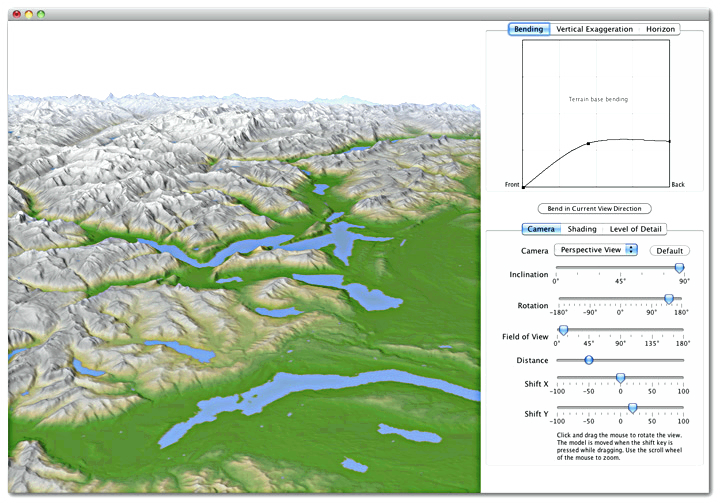Click the Back end point of bending curve
This screenshot has height=503, width=720.
pos(669,141)
